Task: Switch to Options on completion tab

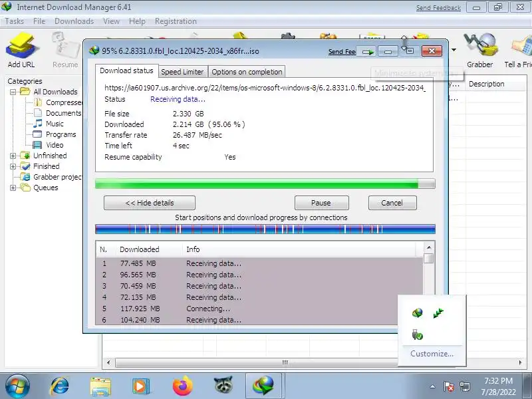Action: pyautogui.click(x=247, y=72)
